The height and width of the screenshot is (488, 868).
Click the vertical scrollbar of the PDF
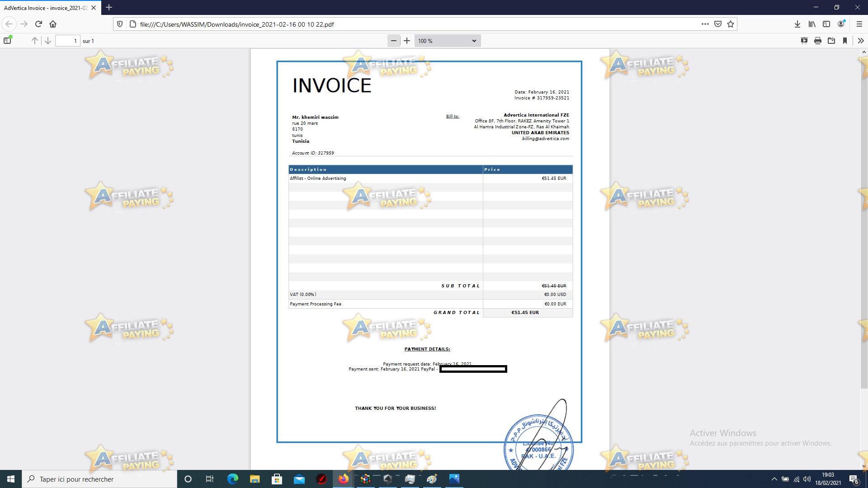(x=864, y=221)
